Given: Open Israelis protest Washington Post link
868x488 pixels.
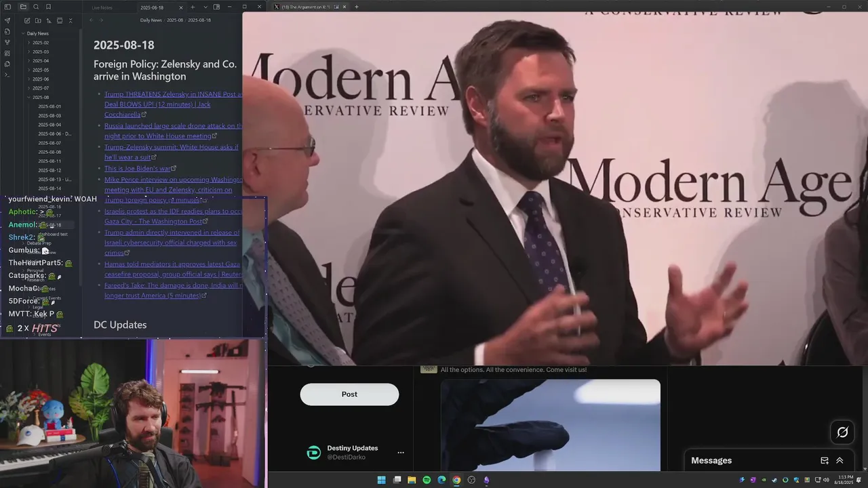Looking at the screenshot, I should click(x=173, y=216).
